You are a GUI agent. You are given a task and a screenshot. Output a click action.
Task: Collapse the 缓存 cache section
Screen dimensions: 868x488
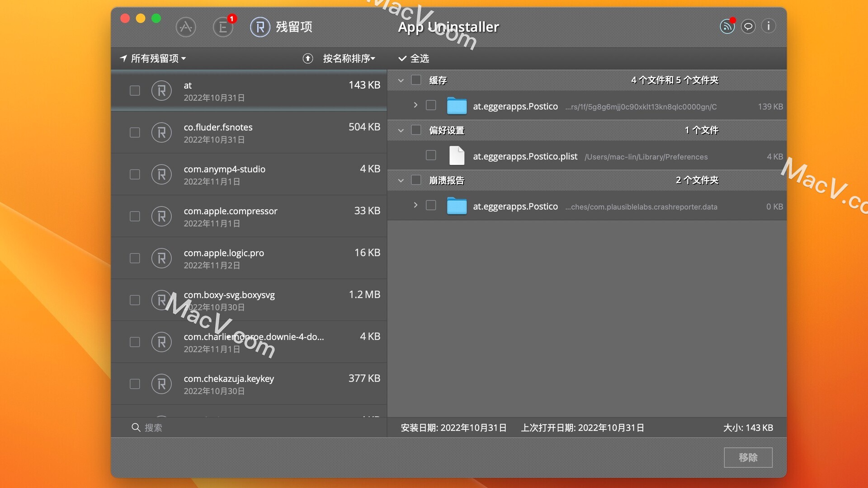tap(401, 80)
